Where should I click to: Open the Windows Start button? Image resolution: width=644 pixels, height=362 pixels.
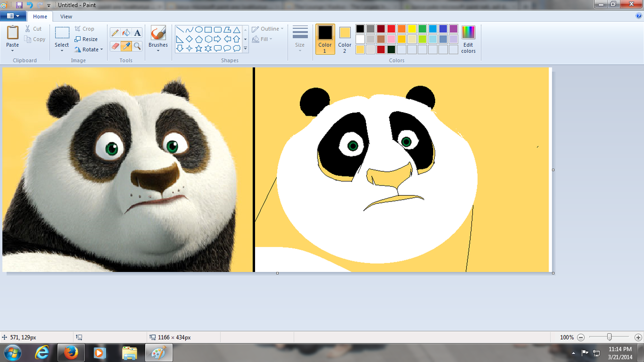pos(12,353)
